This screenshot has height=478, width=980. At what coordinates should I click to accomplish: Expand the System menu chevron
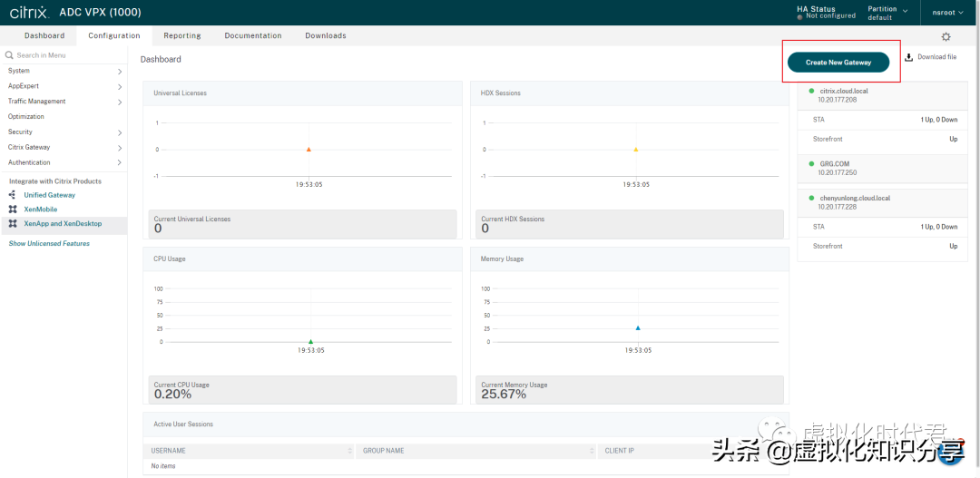(120, 72)
